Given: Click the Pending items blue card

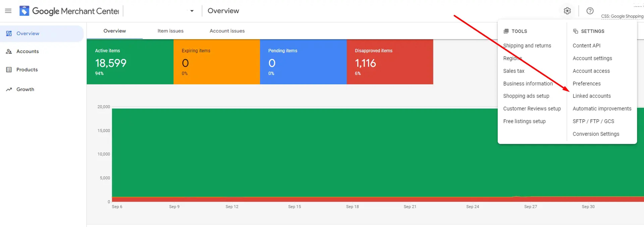Looking at the screenshot, I should point(303,62).
